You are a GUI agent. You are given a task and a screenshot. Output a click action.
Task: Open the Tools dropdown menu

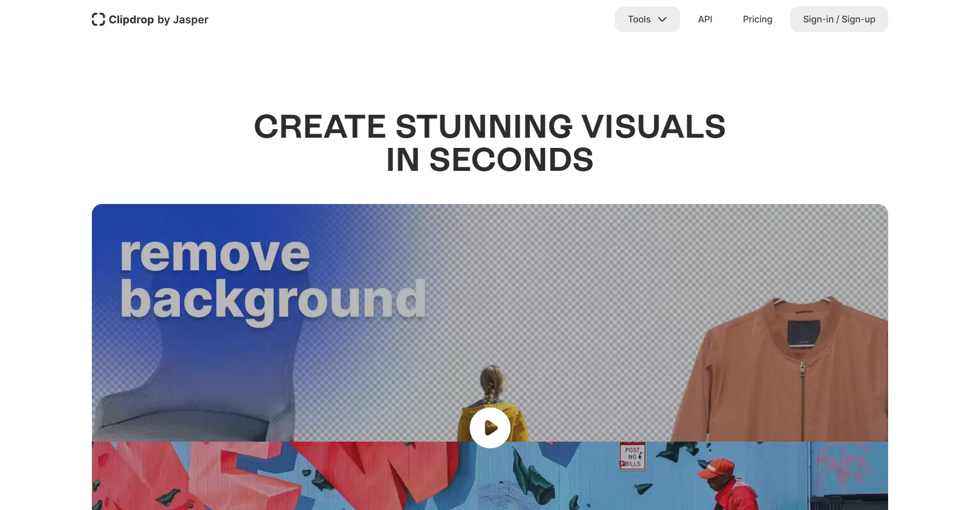coord(639,19)
